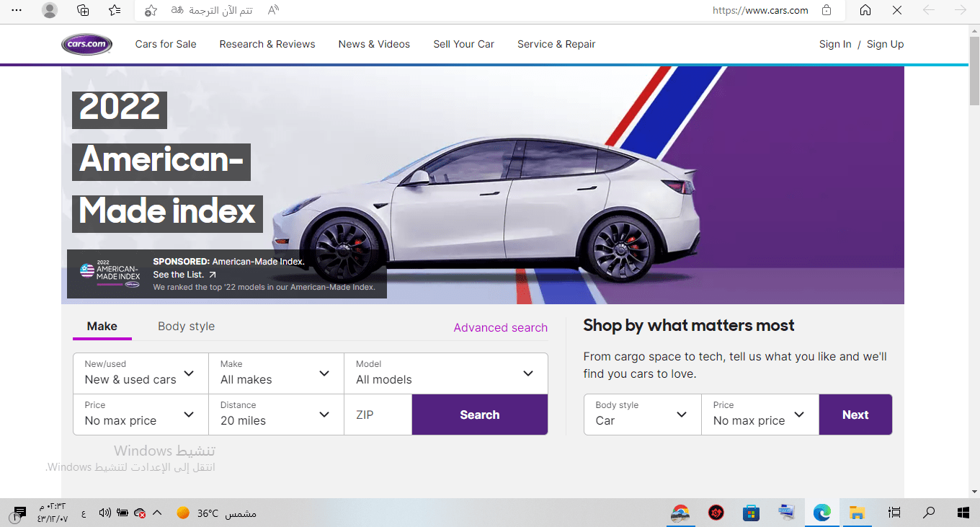Click the Read Aloud icon
This screenshot has width=980, height=527.
click(273, 10)
